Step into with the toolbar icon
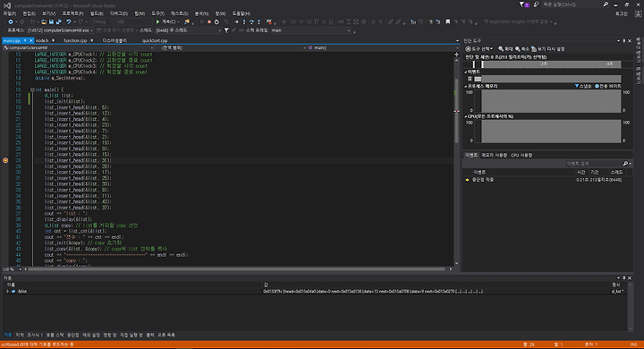This screenshot has width=644, height=349. (x=244, y=21)
